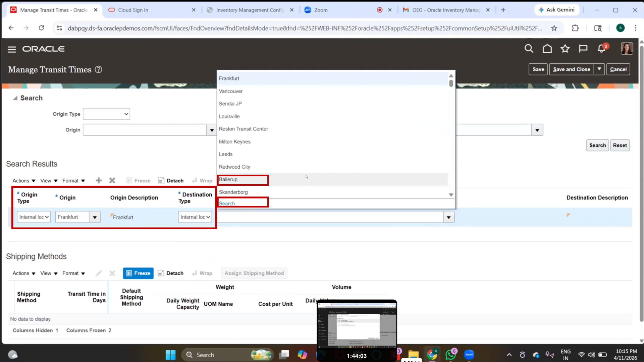
Task: Select Milton Keynes in the list
Action: pyautogui.click(x=332, y=142)
